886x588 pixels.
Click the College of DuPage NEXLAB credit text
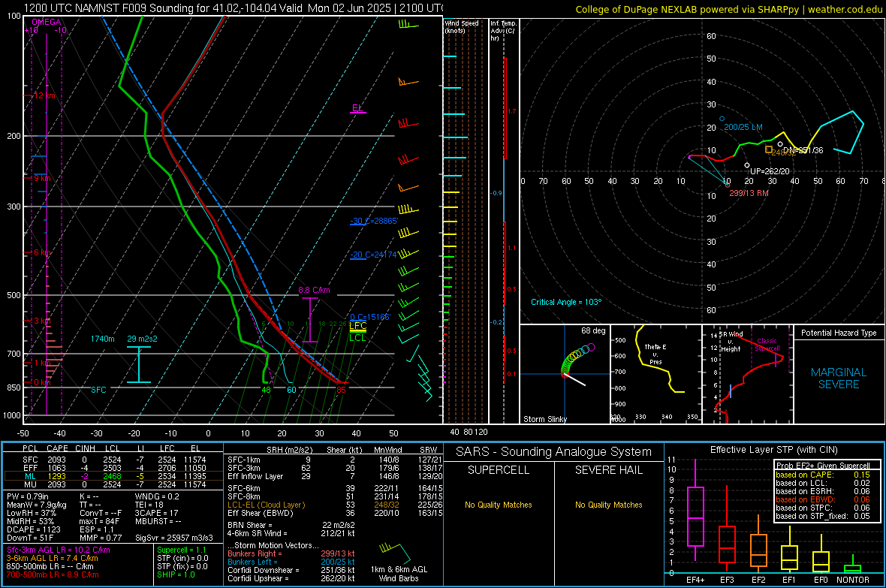click(728, 9)
